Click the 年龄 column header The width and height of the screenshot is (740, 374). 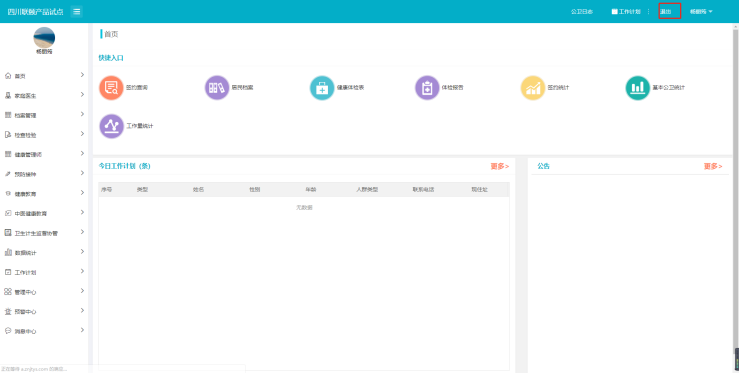tap(311, 189)
